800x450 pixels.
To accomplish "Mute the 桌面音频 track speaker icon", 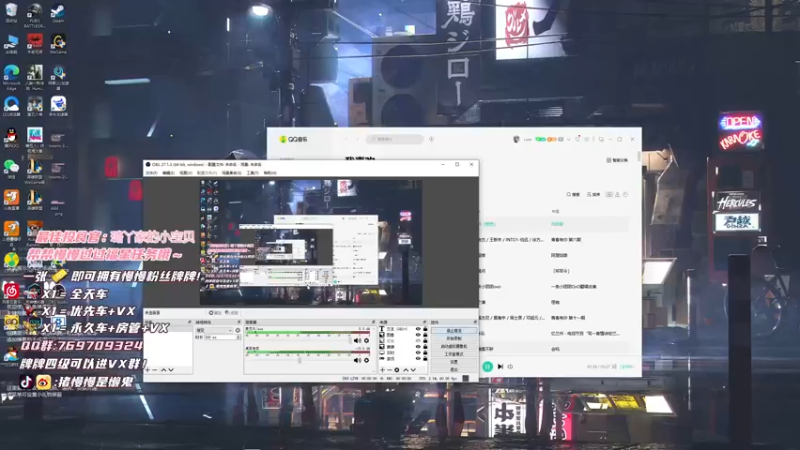I will (357, 360).
